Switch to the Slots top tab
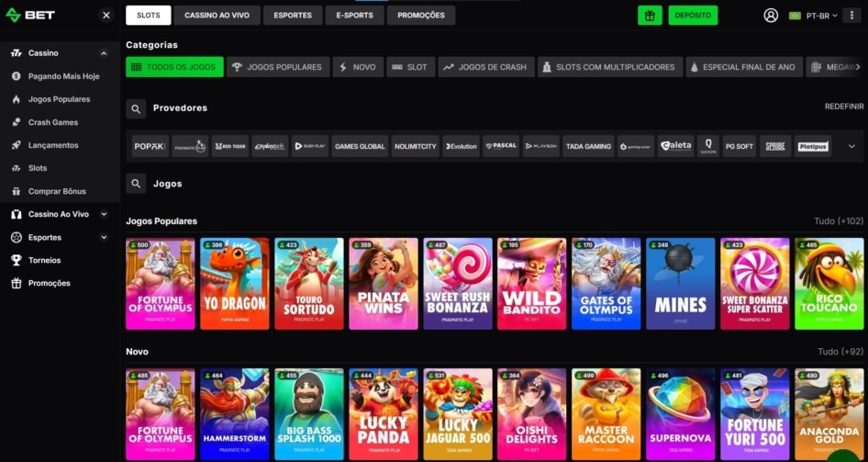This screenshot has width=868, height=462. point(149,16)
